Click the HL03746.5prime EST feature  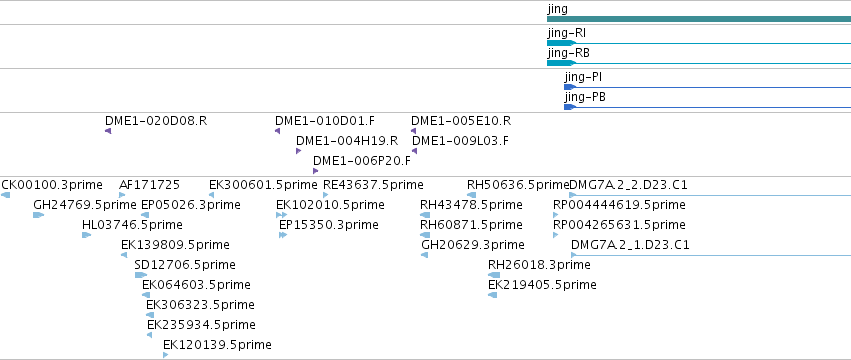tap(87, 235)
